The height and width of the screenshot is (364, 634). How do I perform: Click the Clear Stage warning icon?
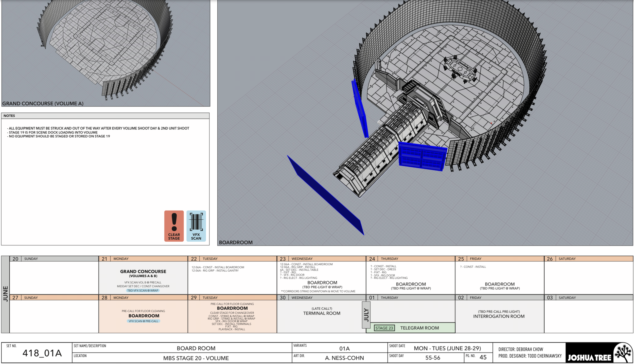(174, 226)
